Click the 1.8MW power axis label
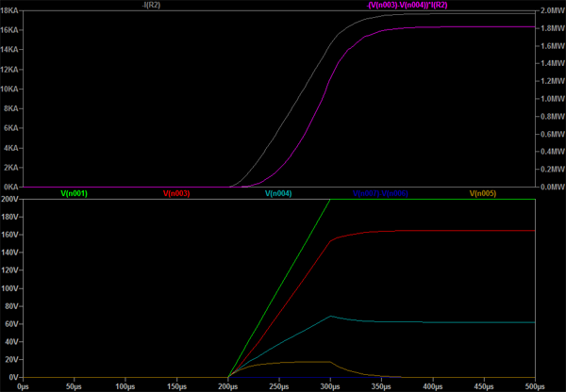Screen dimensions: 566x392 (553, 28)
